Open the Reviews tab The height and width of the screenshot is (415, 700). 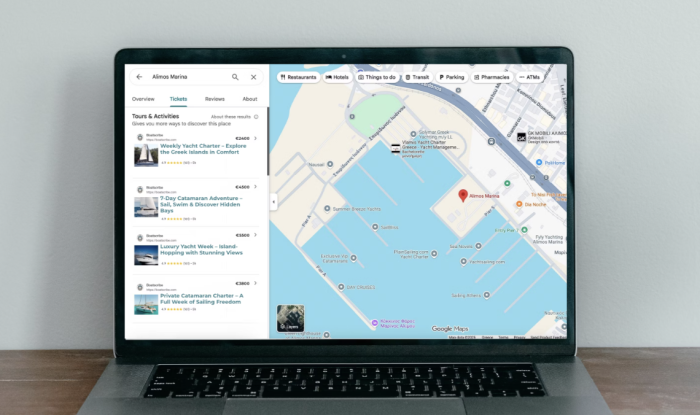[x=215, y=99]
